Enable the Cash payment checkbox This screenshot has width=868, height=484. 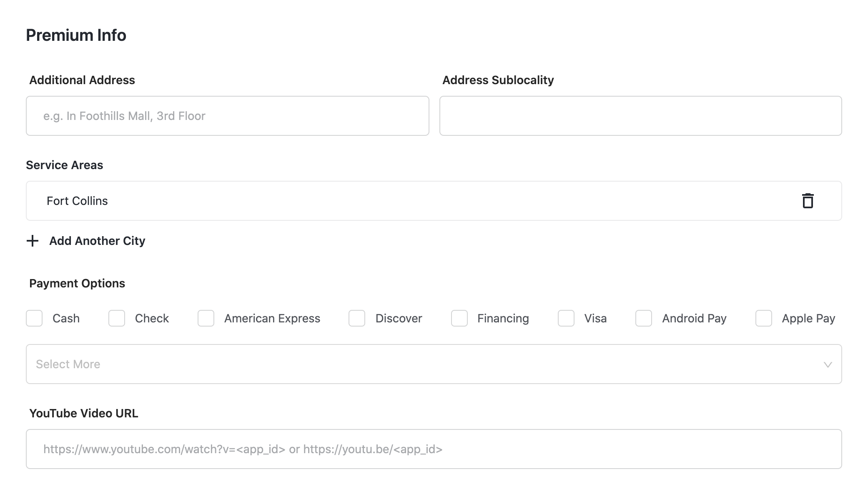coord(34,318)
